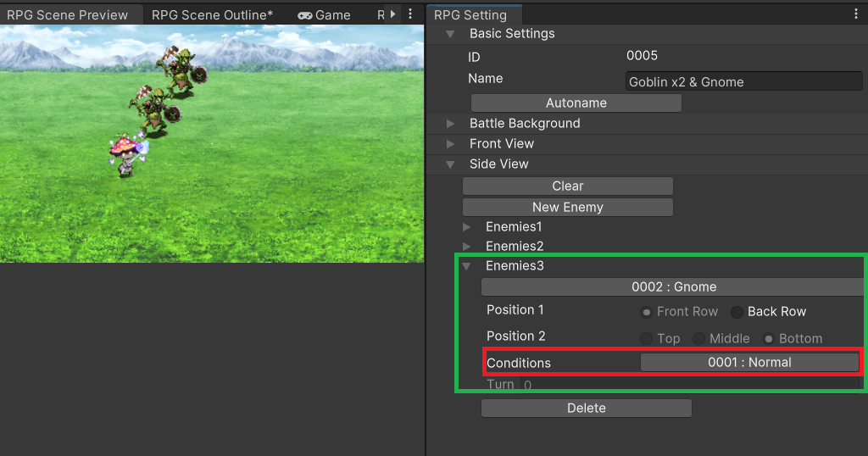
Task: Click the Position 1 label
Action: coord(515,310)
